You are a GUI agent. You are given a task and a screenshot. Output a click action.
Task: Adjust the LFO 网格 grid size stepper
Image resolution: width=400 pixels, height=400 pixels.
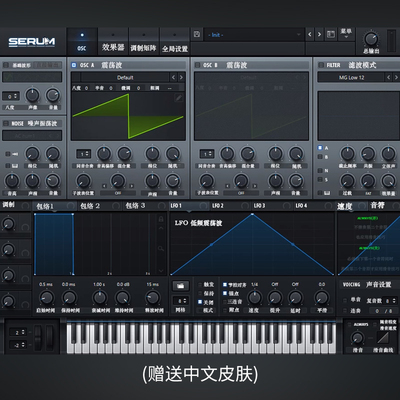click(180, 301)
